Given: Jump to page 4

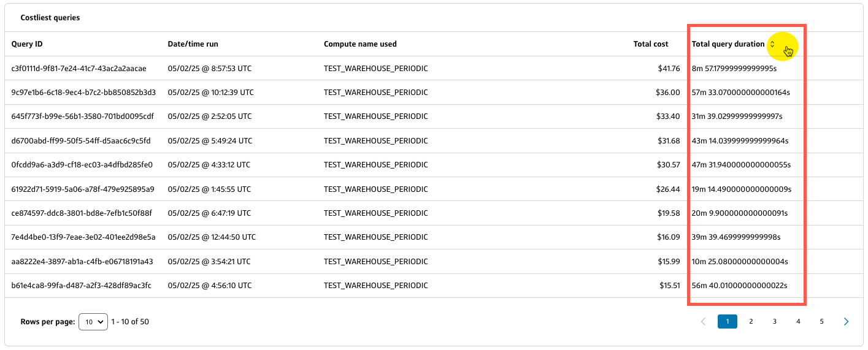Looking at the screenshot, I should (x=798, y=321).
